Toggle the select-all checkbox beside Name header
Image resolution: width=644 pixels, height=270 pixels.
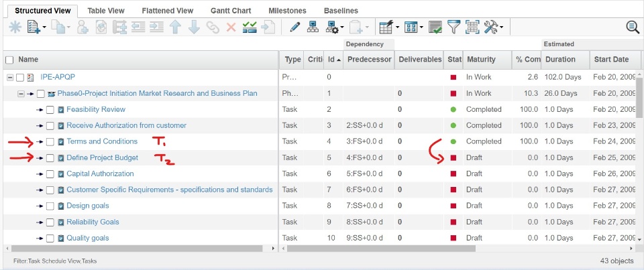pos(9,60)
